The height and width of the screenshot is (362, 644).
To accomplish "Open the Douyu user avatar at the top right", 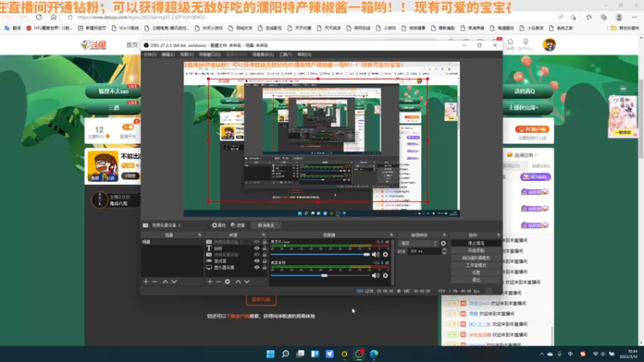I will click(x=549, y=44).
